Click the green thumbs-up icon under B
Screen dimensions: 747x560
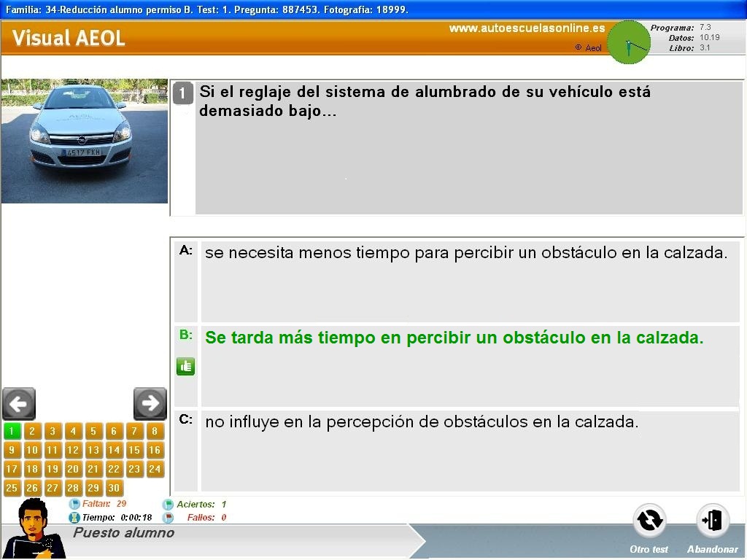pos(185,366)
